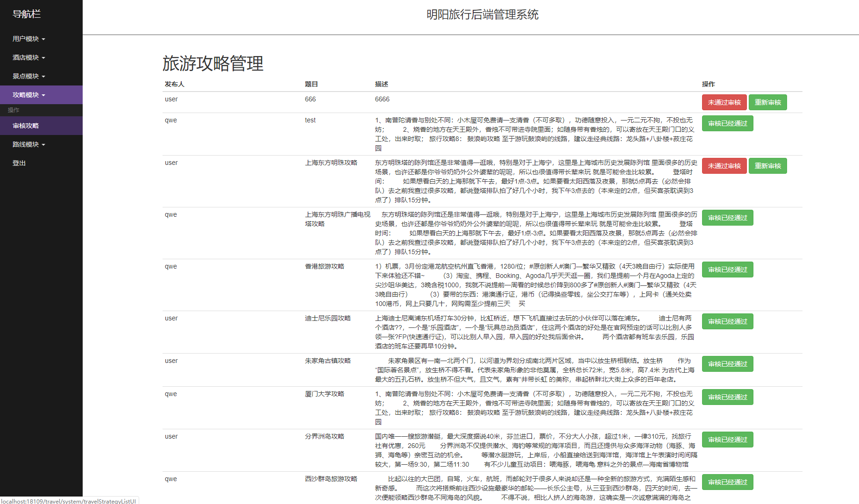Screen dimensions: 859x504
Task: Click 审核已经通过 for 厦门大学攻略
Action: (x=727, y=397)
